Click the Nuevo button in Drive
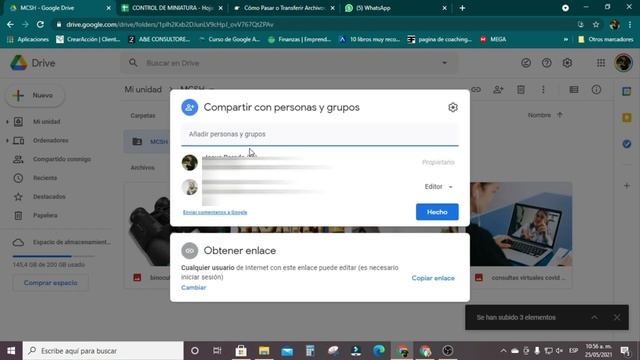Screen dimensions: 640x360 click(x=35, y=96)
